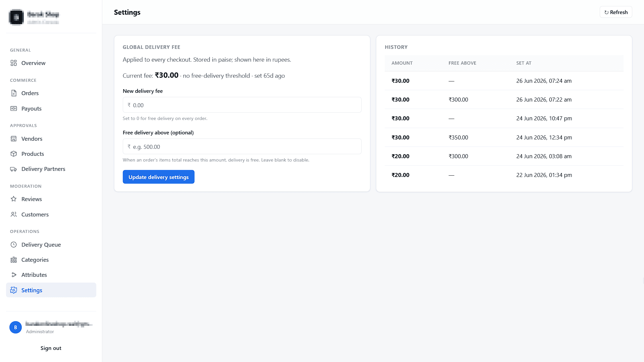This screenshot has height=362, width=644.
Task: Select history row dated 24 Jun 2026, 12:34 pm
Action: coord(504,137)
